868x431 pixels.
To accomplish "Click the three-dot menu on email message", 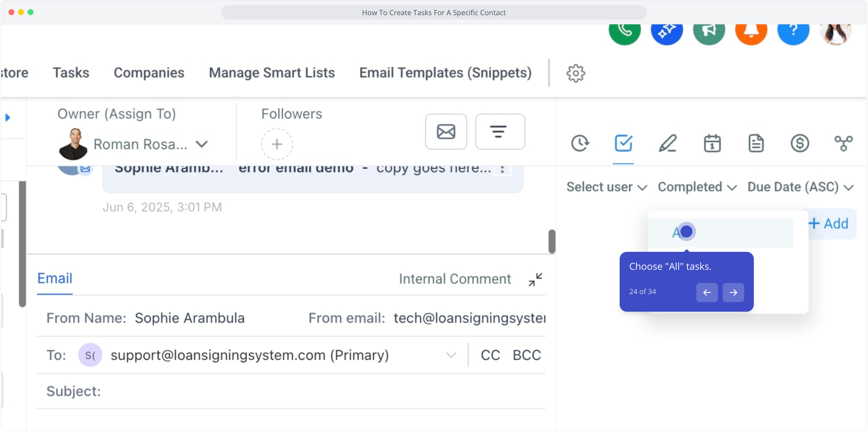I will [x=502, y=169].
